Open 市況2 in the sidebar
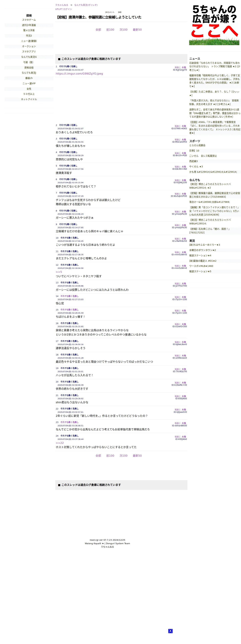 pyautogui.click(x=29, y=36)
